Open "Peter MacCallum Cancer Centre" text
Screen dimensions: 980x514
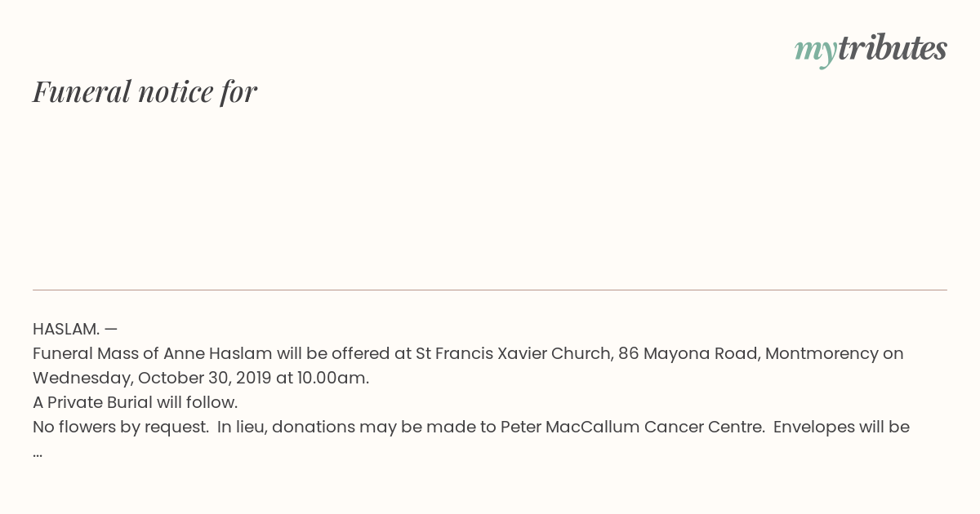point(632,427)
